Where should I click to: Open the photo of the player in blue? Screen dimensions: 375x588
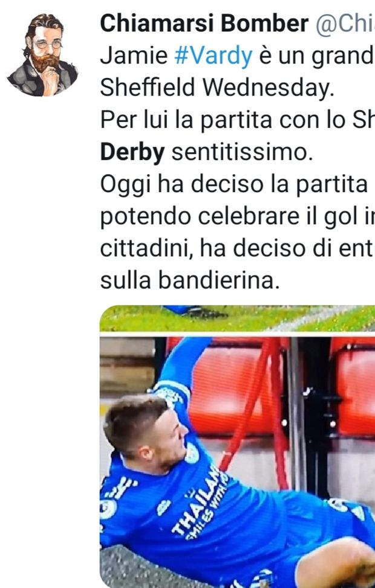pos(237,462)
